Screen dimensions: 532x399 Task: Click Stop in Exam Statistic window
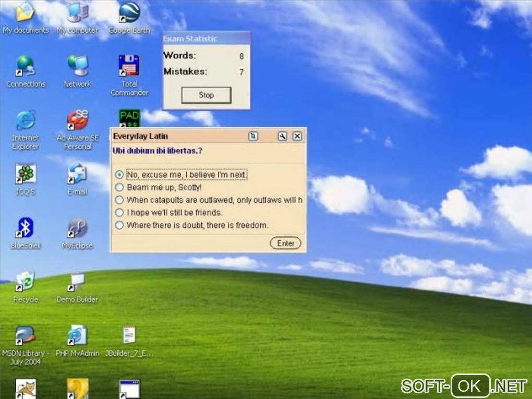coord(207,95)
